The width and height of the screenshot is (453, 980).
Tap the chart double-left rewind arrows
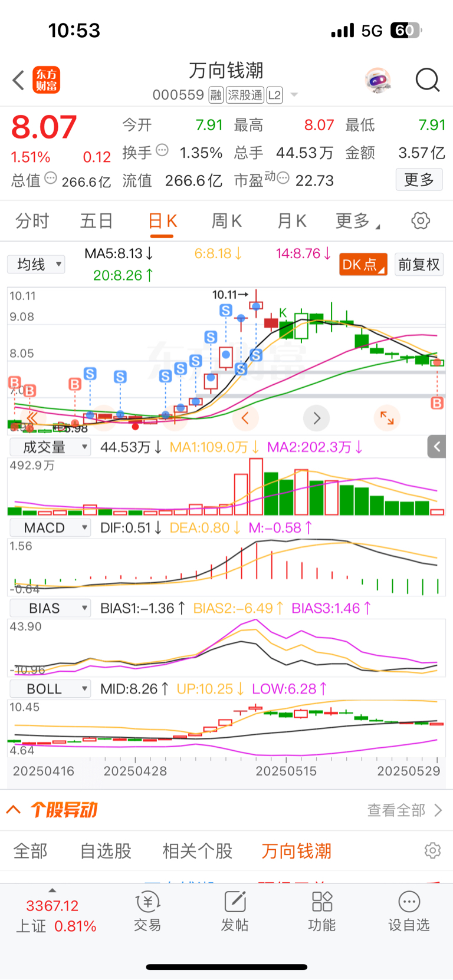pos(31,418)
